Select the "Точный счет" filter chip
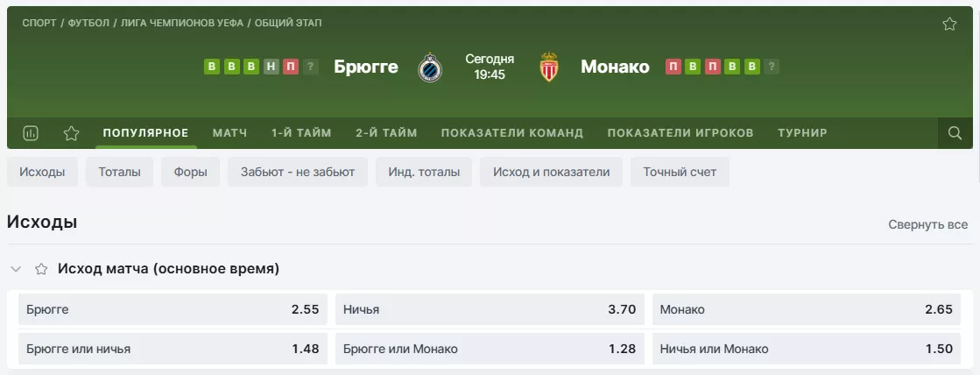The image size is (980, 375). tap(679, 172)
